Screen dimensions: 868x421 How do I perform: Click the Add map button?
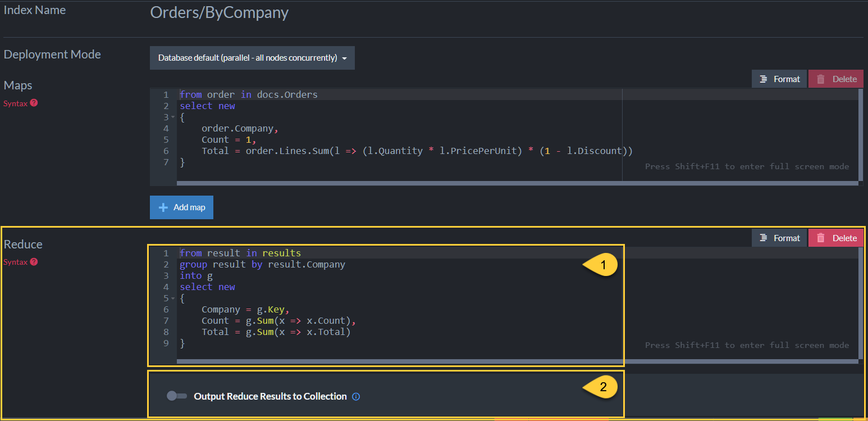click(x=181, y=207)
